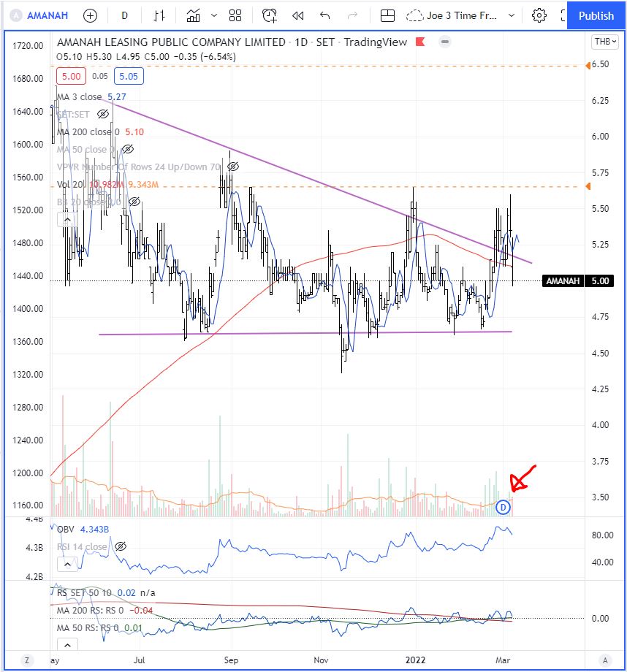Image resolution: width=627 pixels, height=672 pixels.
Task: Click the orange alert marker near 5.65
Action: pyautogui.click(x=588, y=186)
